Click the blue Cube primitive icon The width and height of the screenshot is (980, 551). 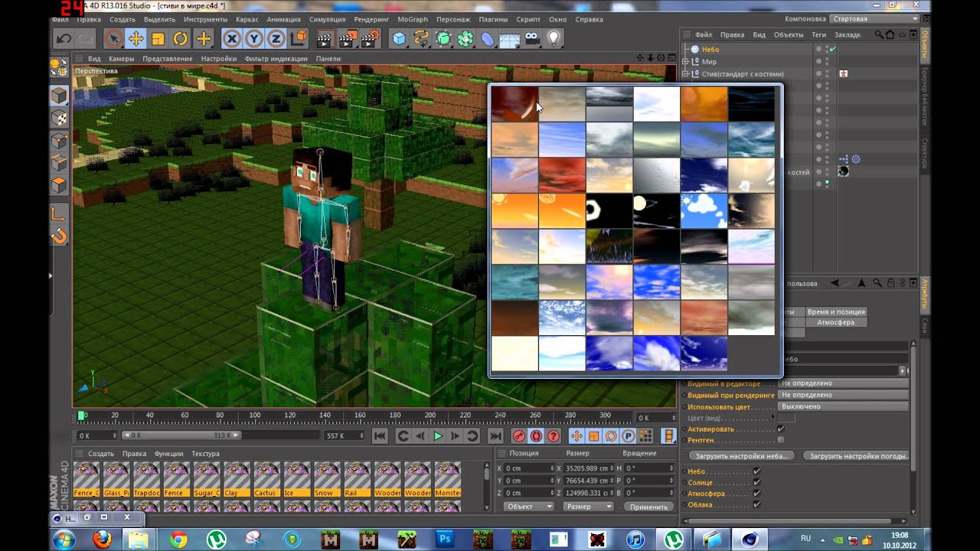(399, 38)
